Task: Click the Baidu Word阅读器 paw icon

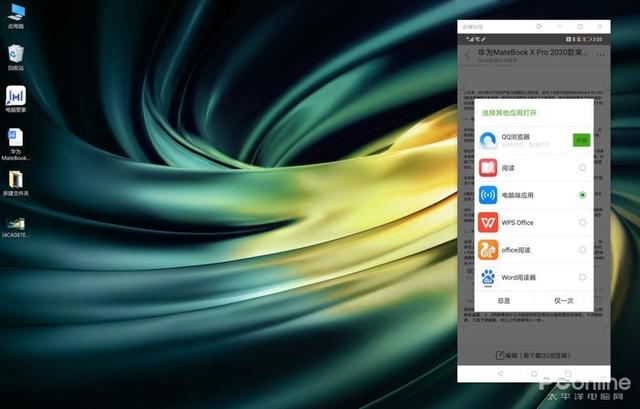Action: 488,277
